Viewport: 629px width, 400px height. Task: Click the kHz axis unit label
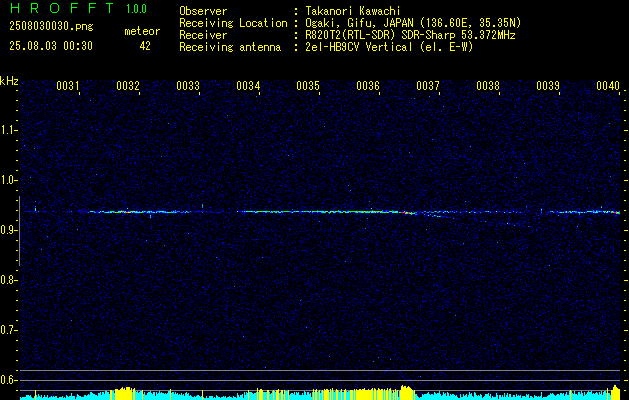coord(9,81)
